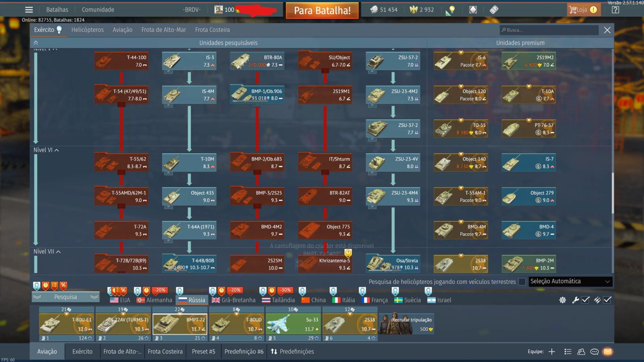
Task: Select the Su-33 crew slot
Action: [293, 324]
